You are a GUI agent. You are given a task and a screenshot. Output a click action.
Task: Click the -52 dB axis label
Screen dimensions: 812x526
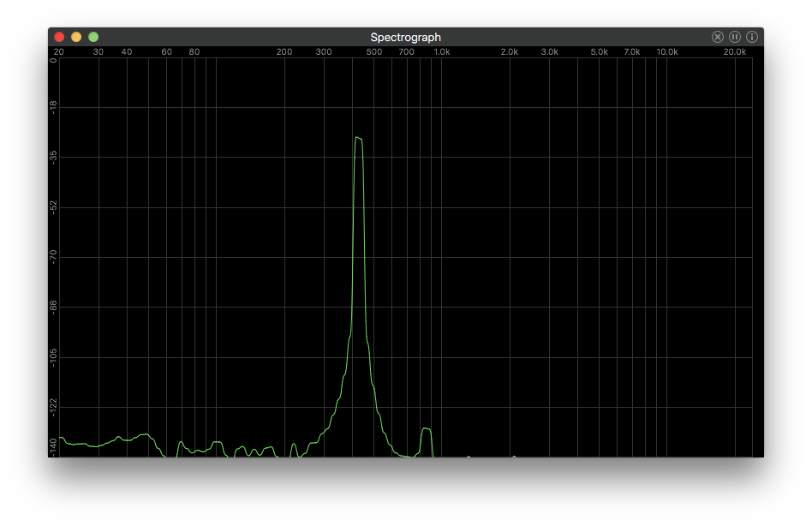click(53, 207)
